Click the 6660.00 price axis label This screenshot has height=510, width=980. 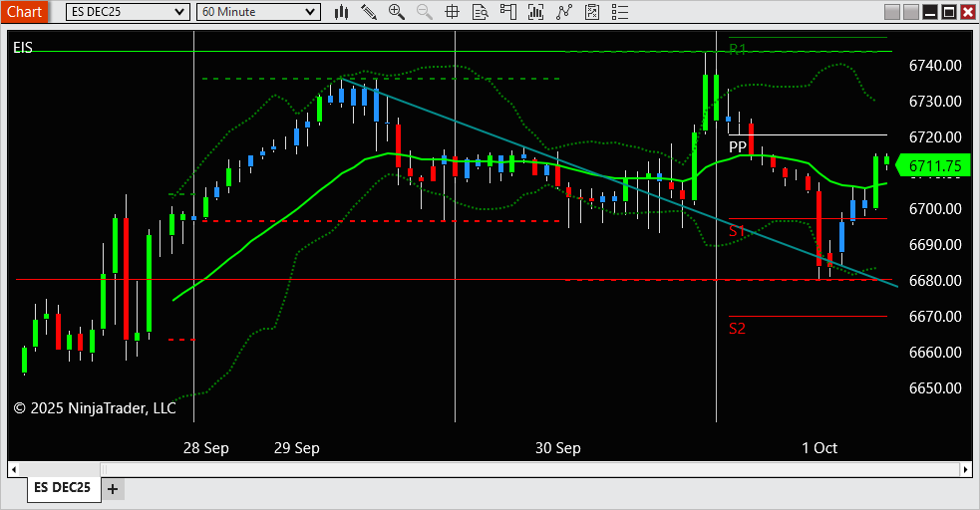[935, 353]
